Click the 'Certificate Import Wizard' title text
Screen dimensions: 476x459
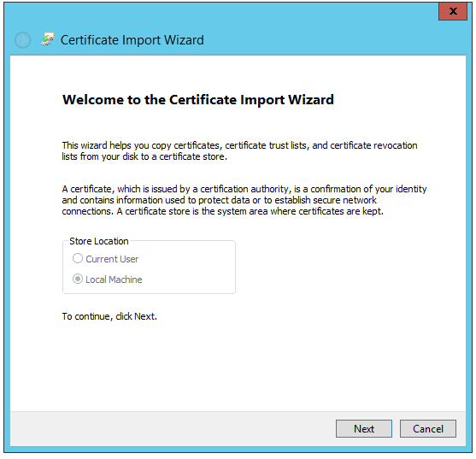(x=132, y=40)
